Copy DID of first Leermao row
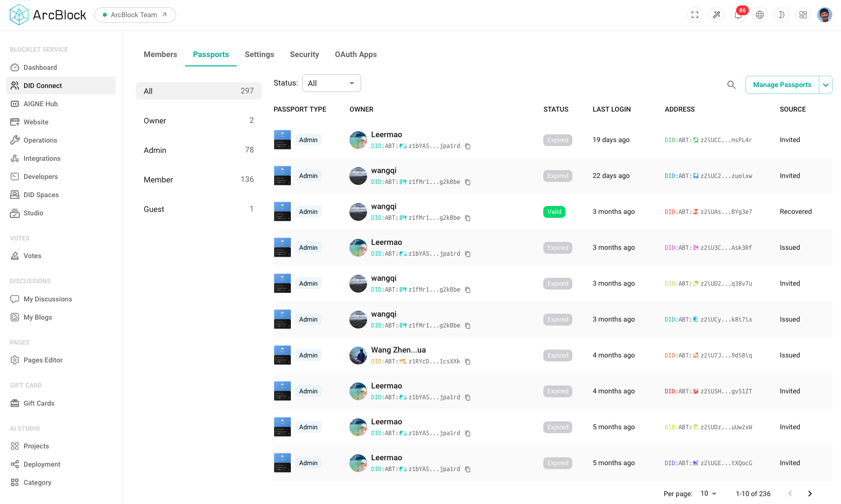Viewport: 841px width, 504px height. click(x=468, y=147)
